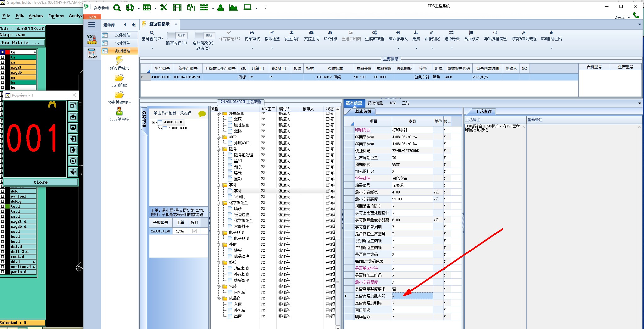Click 指示检查 toolbar button
The height and width of the screenshot is (329, 644).
pyautogui.click(x=272, y=36)
